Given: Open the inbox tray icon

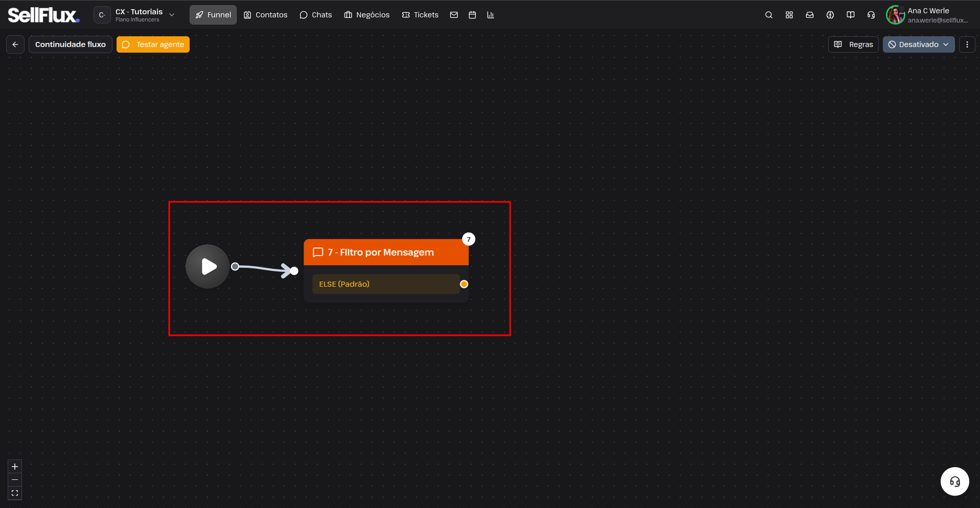Looking at the screenshot, I should (809, 15).
